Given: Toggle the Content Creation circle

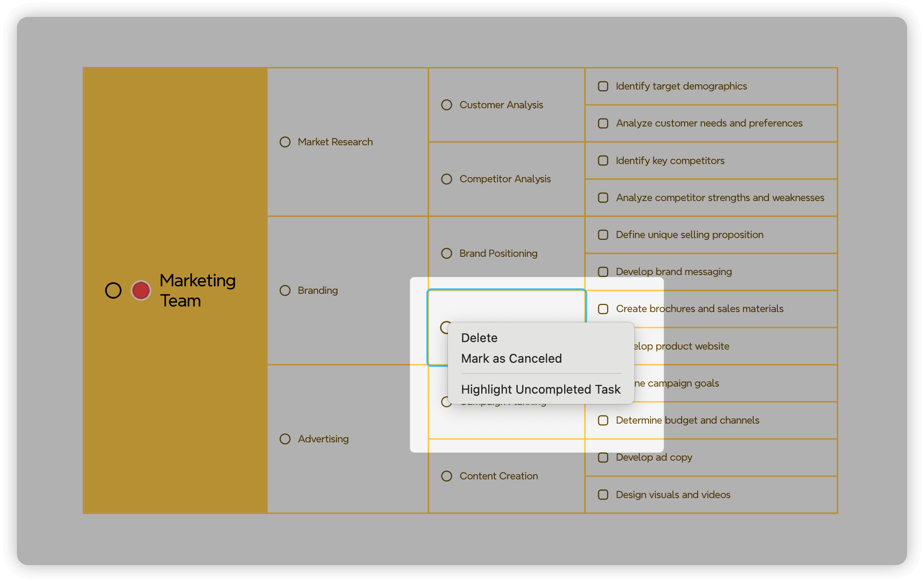Looking at the screenshot, I should coord(447,476).
